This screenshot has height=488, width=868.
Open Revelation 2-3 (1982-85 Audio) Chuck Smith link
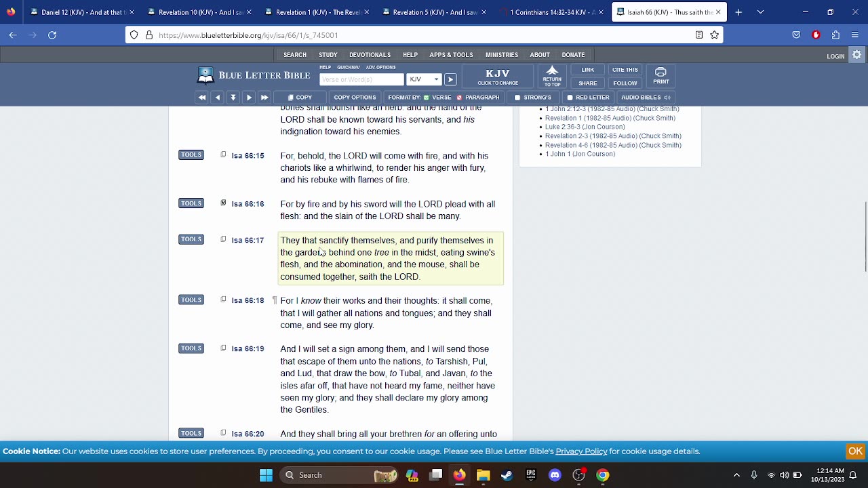[x=613, y=136]
